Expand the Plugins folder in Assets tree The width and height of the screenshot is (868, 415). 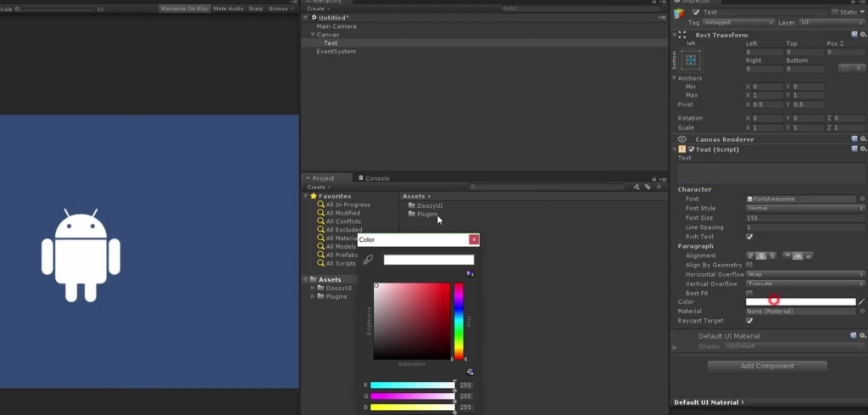click(313, 296)
